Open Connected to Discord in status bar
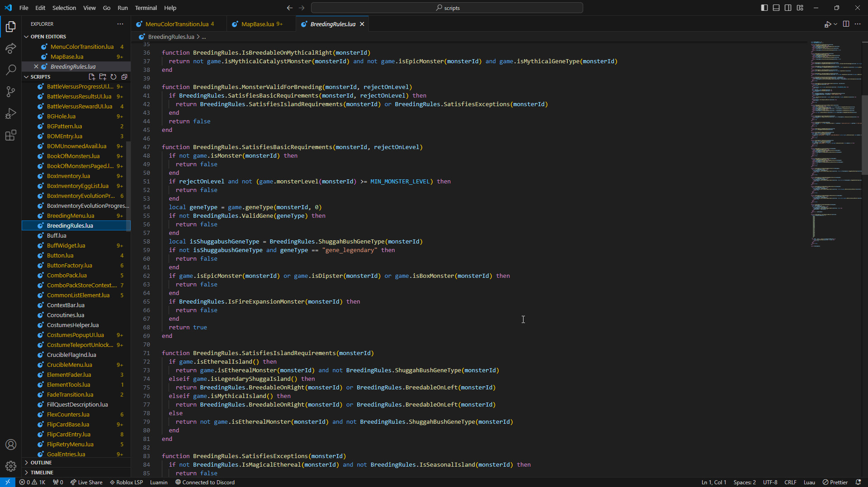This screenshot has width=868, height=487. (x=205, y=482)
